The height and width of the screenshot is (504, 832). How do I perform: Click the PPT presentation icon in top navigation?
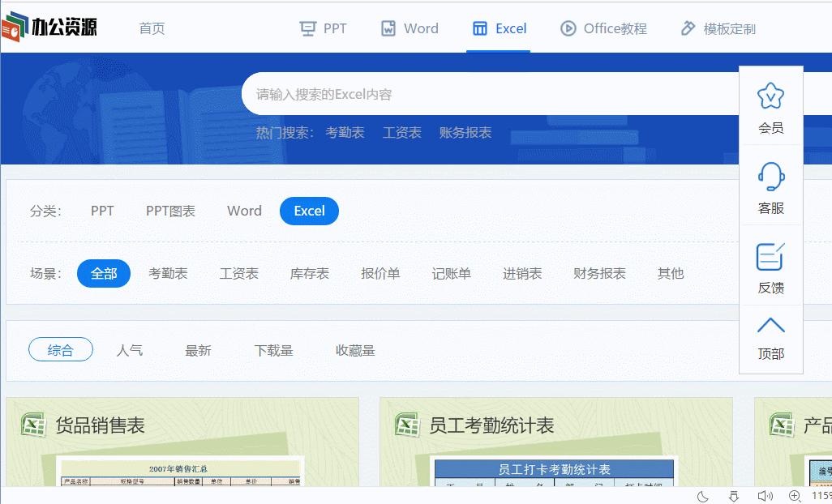point(309,27)
